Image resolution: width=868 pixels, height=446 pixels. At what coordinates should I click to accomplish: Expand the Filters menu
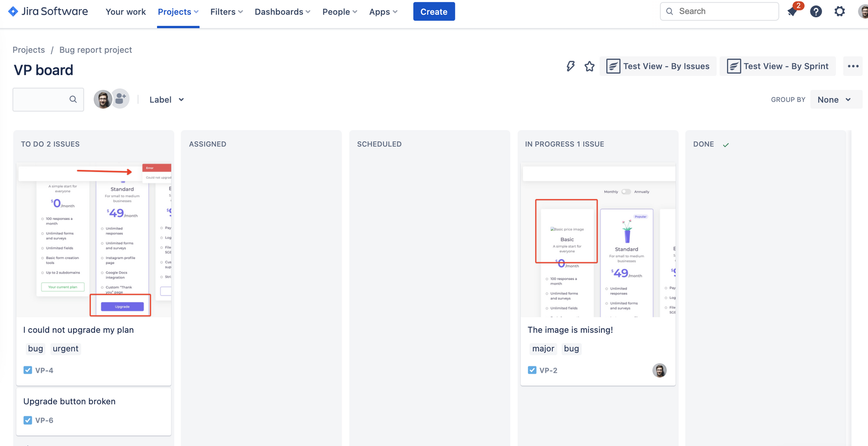(227, 12)
